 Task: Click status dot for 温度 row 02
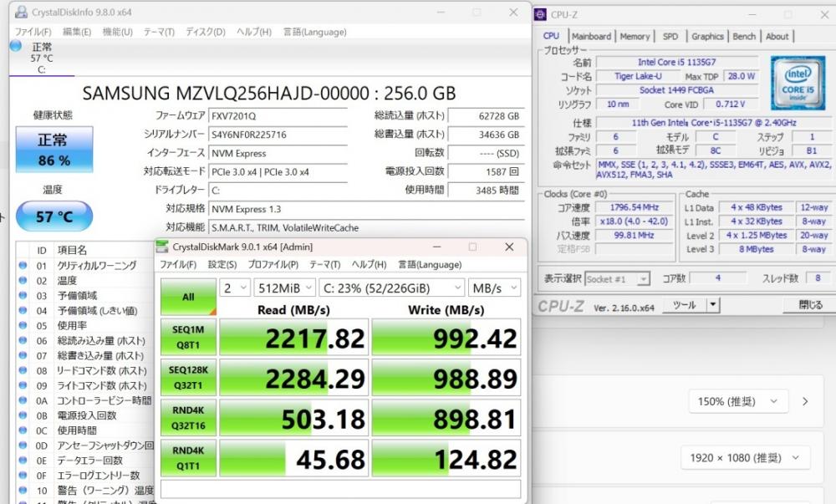click(x=23, y=280)
